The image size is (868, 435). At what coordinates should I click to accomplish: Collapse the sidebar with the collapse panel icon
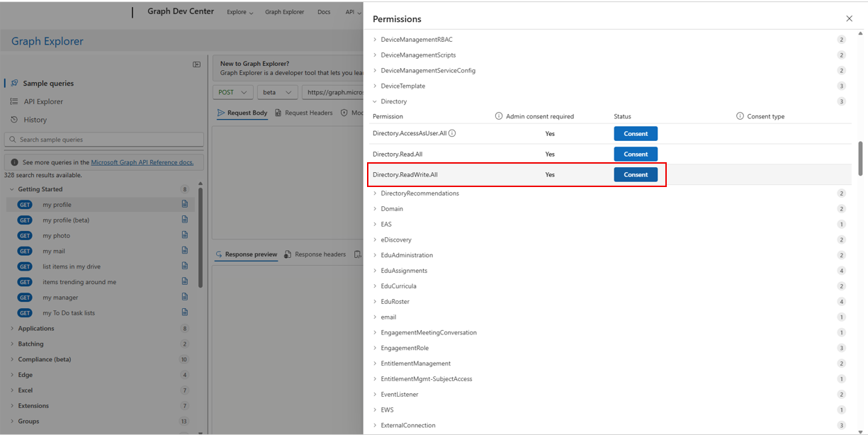tap(196, 64)
